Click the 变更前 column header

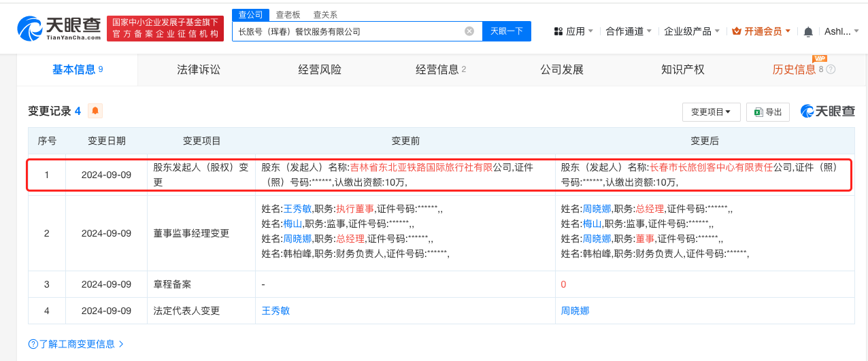pos(405,141)
